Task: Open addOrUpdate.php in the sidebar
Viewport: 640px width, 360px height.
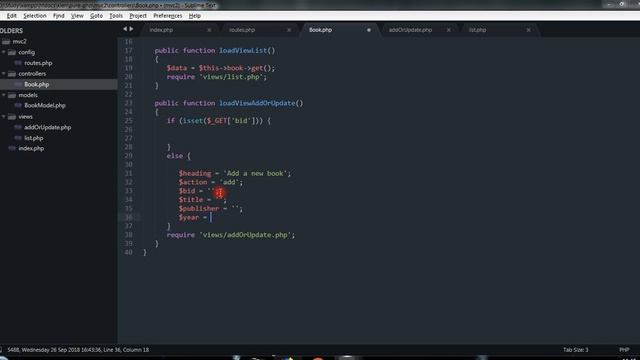Action: [x=47, y=127]
